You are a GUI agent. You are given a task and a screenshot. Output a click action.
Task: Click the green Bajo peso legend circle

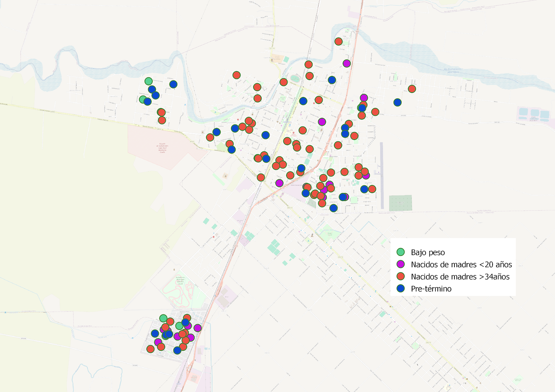(x=401, y=252)
